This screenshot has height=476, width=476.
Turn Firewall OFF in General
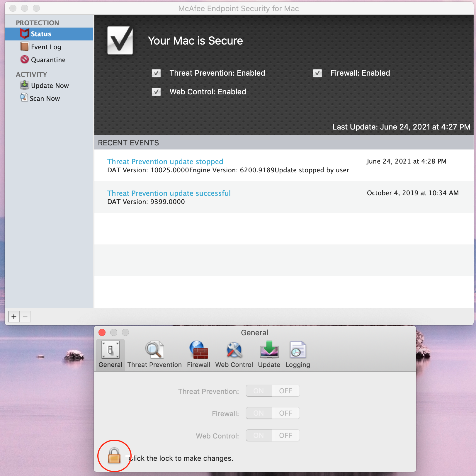[286, 413]
